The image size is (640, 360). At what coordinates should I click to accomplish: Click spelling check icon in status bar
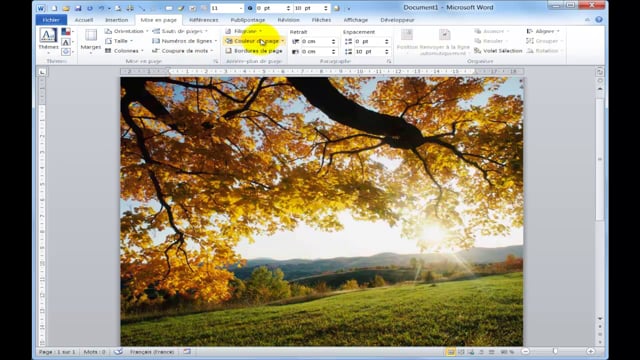point(118,351)
